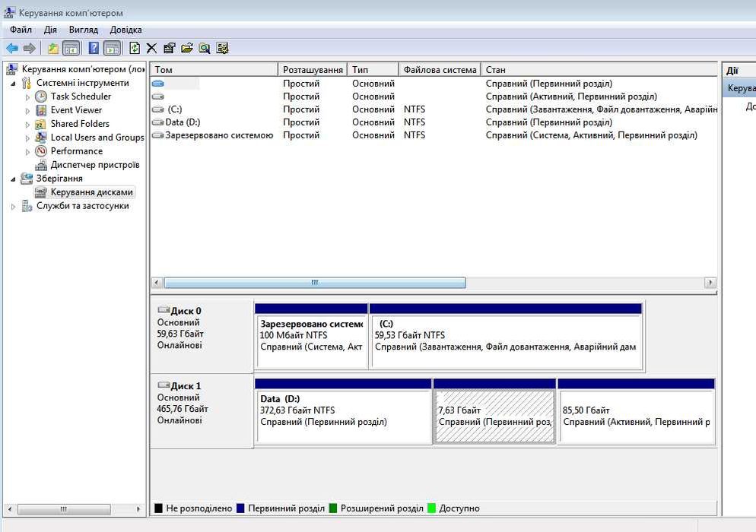Click the Up one level folder icon
Screen dimensions: 756x532
[53, 48]
